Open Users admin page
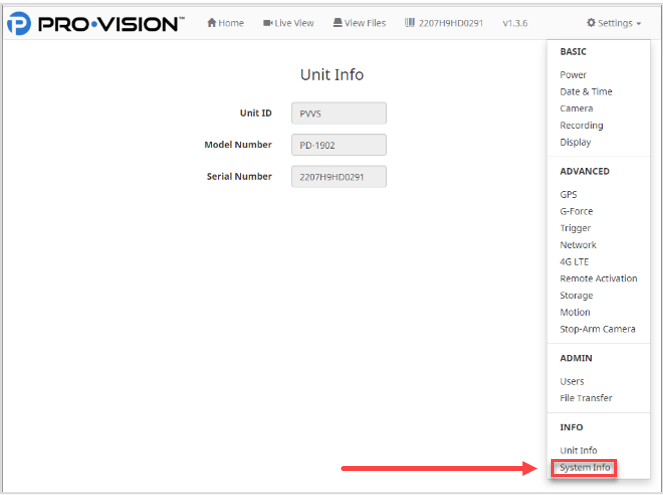 click(x=572, y=381)
